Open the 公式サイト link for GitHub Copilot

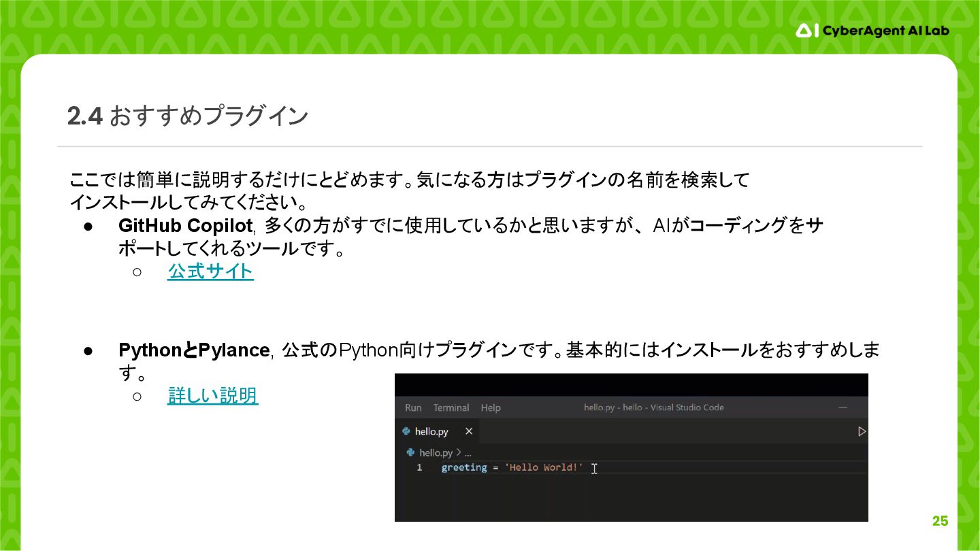click(210, 271)
